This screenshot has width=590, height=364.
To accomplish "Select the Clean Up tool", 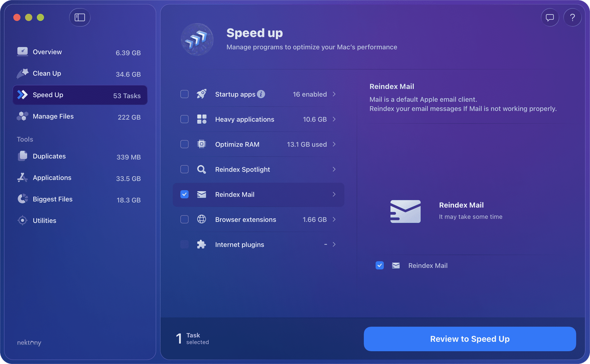I will 47,73.
